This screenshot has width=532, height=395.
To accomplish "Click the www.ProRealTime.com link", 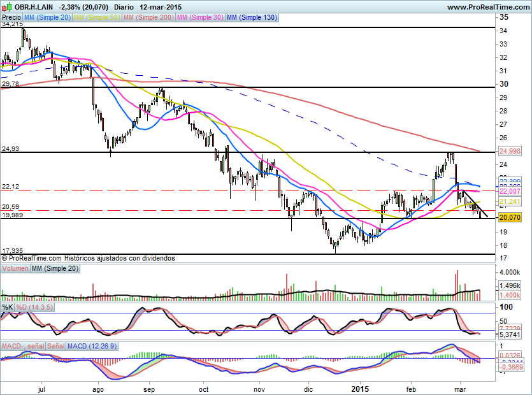I will (487, 6).
